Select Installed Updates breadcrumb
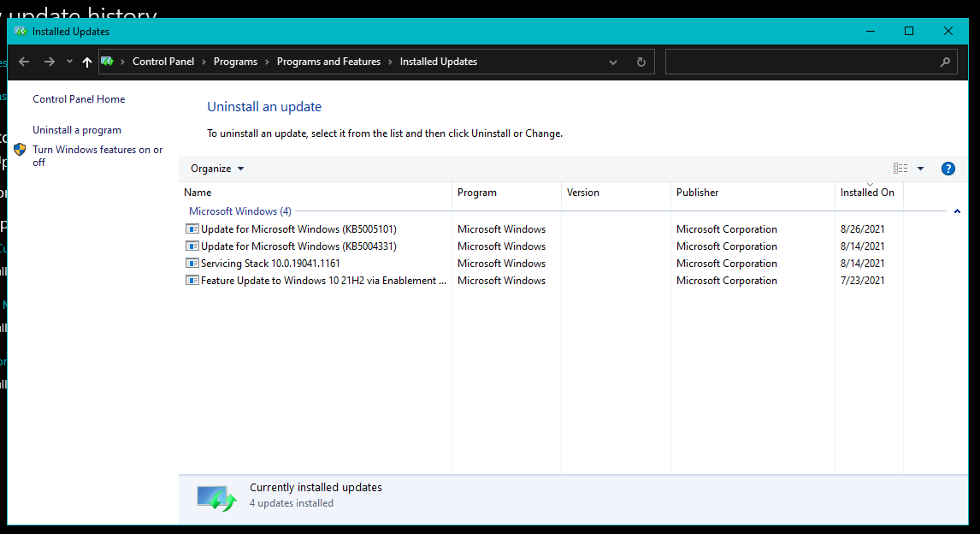Screen dimensions: 980x534 [x=439, y=62]
